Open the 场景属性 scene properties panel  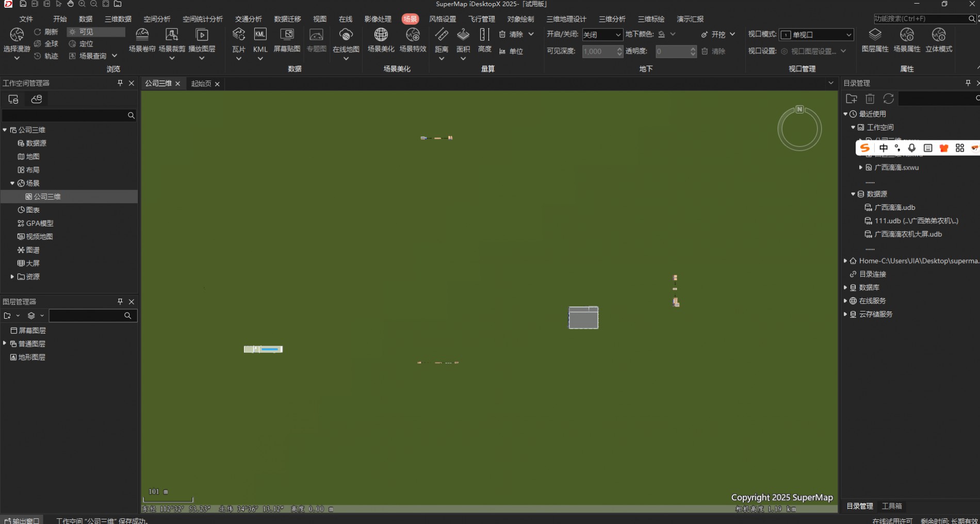click(x=907, y=40)
